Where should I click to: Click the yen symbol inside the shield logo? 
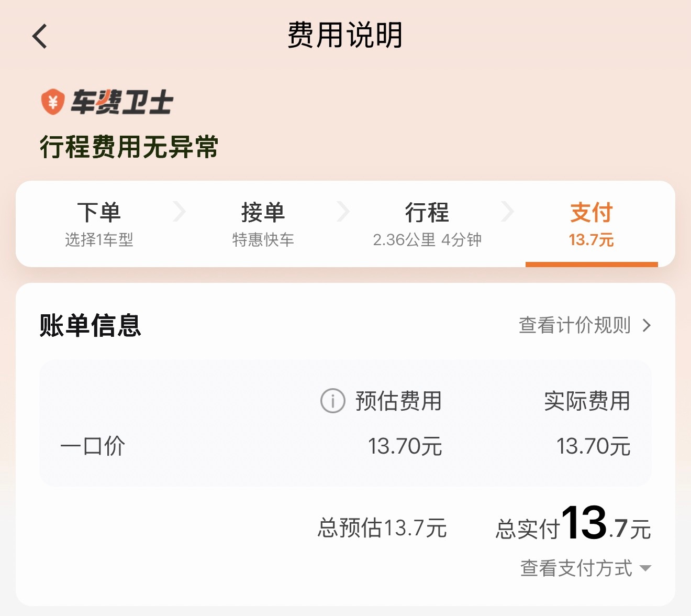(51, 102)
